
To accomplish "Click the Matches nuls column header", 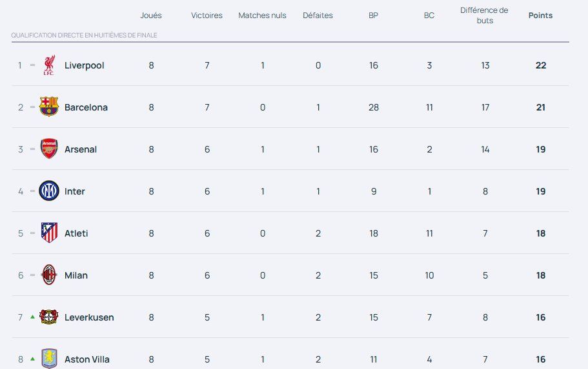I will [262, 16].
